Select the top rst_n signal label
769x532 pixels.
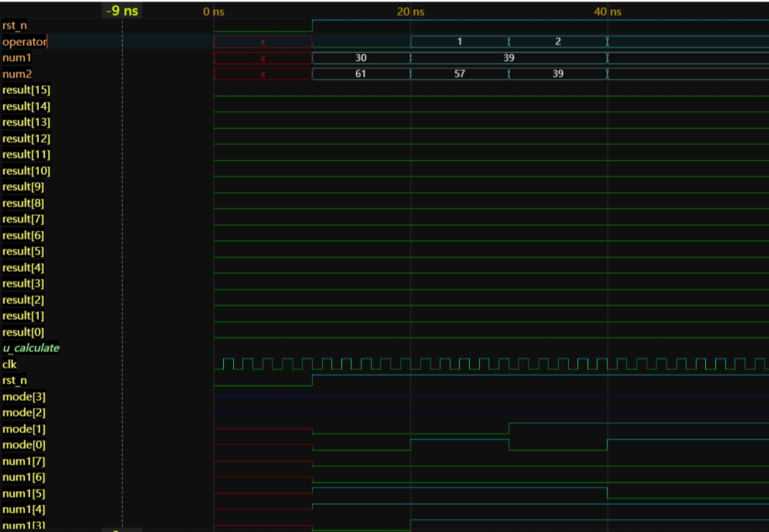click(15, 26)
